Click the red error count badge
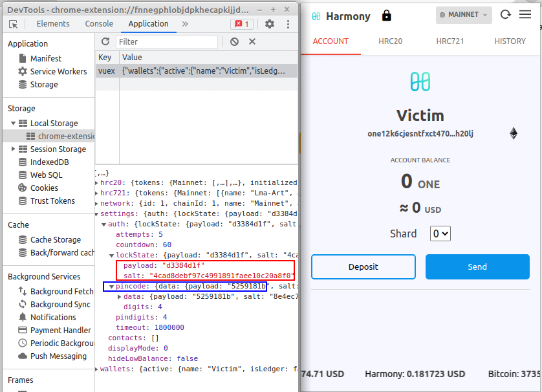 [x=242, y=24]
